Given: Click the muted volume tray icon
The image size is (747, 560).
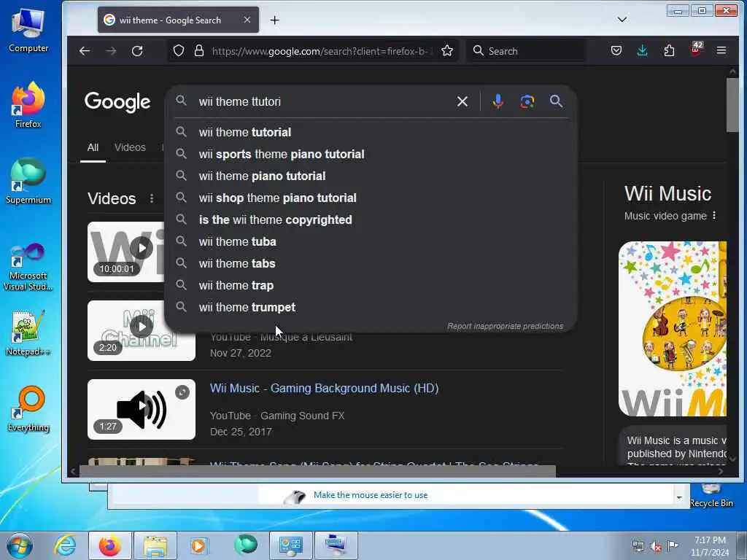Looking at the screenshot, I should (656, 546).
